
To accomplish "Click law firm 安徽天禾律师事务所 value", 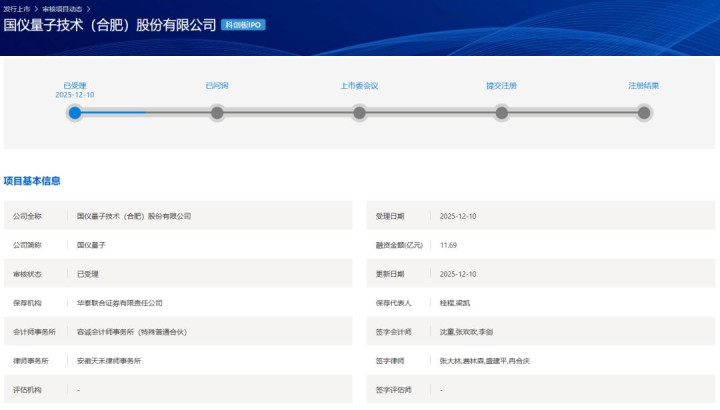I will (x=110, y=361).
